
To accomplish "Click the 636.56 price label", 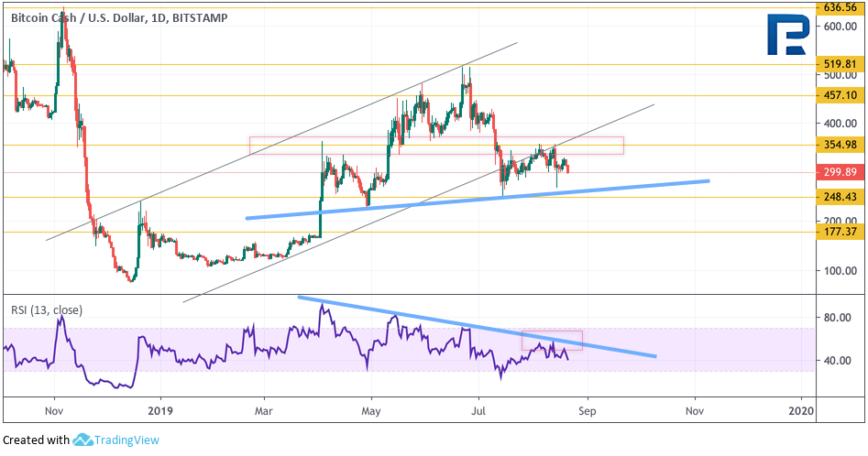I will click(840, 7).
